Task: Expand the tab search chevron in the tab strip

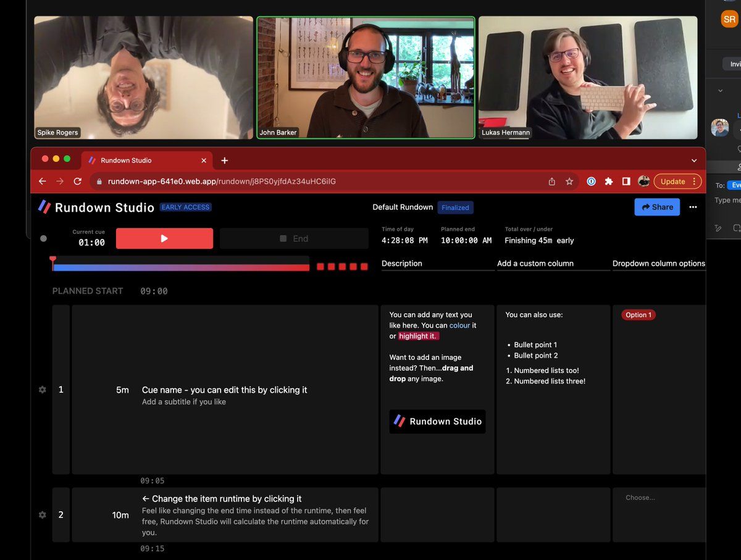Action: coord(694,161)
